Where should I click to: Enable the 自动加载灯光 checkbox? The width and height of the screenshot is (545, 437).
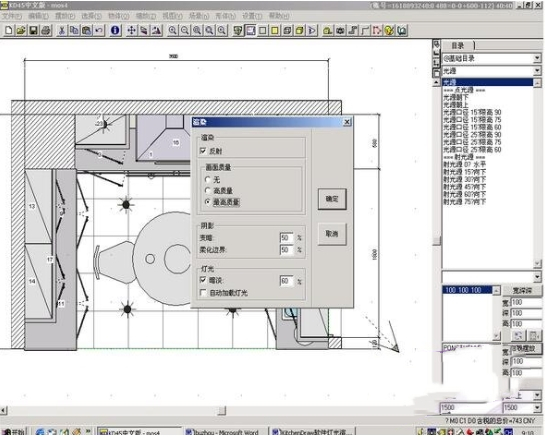coord(203,293)
